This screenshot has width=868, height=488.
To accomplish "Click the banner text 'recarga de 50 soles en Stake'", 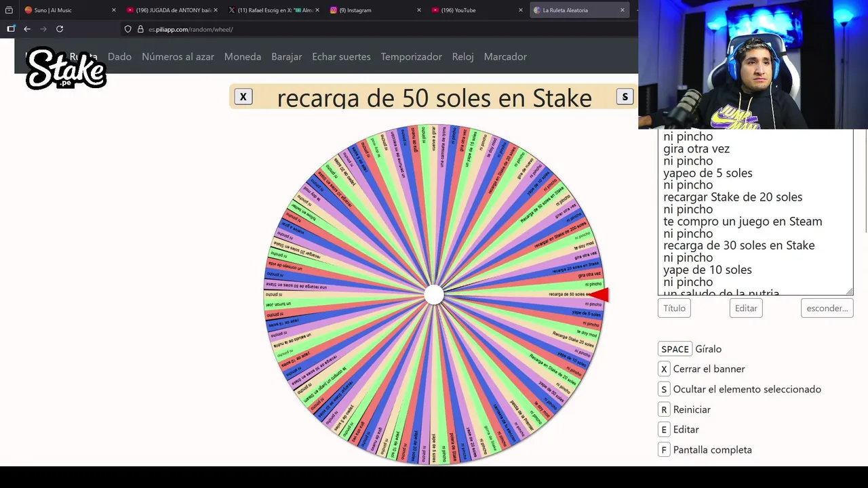I will coord(434,98).
